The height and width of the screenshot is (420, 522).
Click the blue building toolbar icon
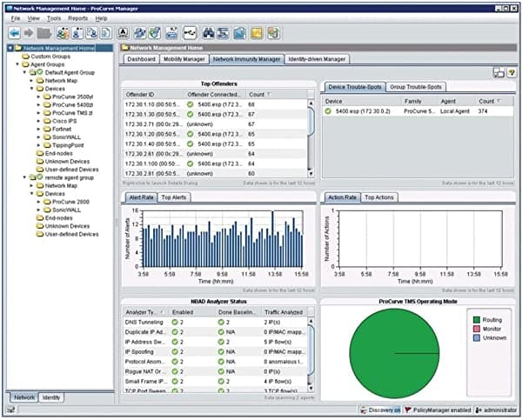click(x=239, y=33)
